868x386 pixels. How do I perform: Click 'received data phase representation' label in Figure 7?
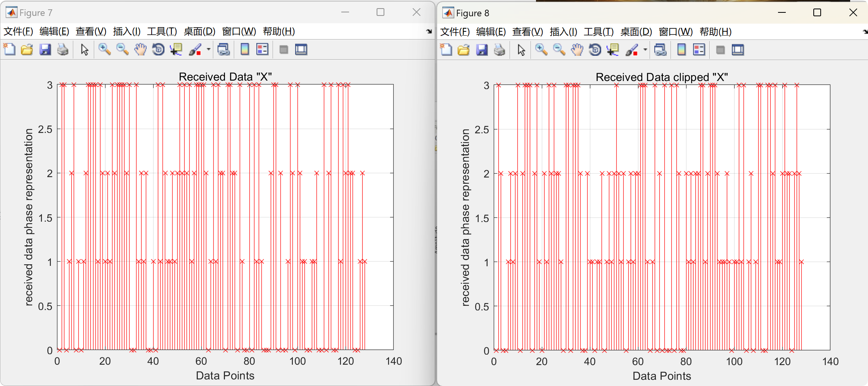tap(29, 217)
